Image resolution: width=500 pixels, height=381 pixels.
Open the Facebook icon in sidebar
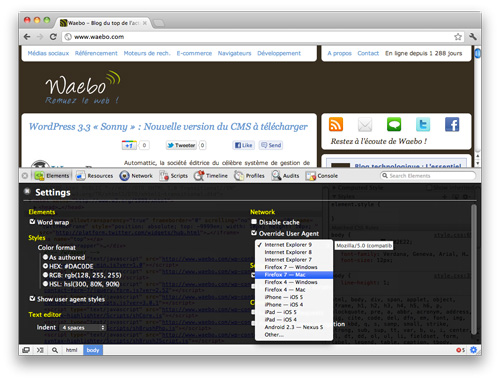click(x=452, y=124)
